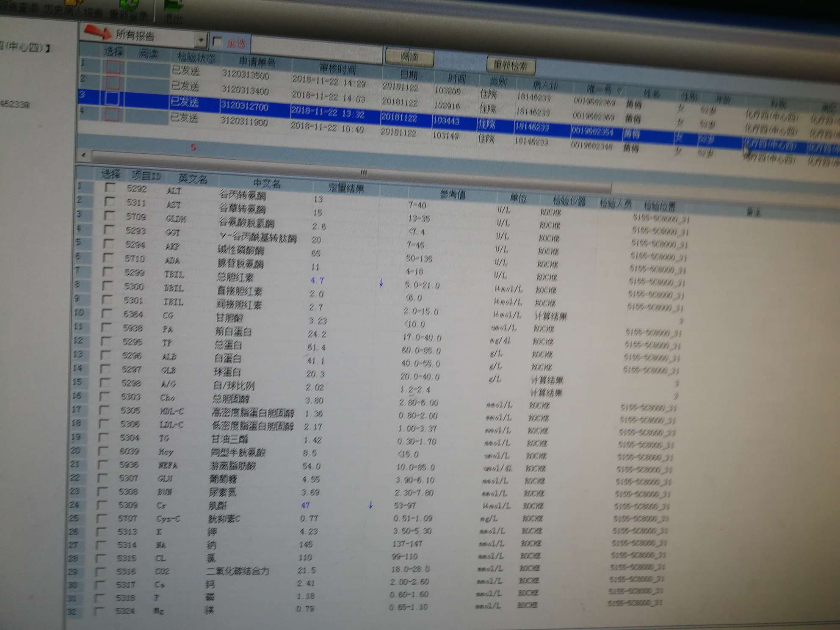Click the 阅读 button above the report list
This screenshot has height=630, width=840.
point(409,57)
